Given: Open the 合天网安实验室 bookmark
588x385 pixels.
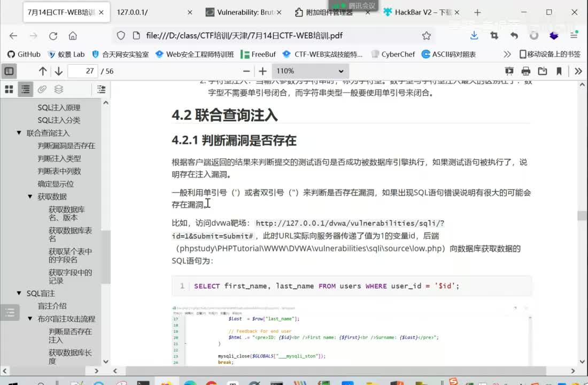Looking at the screenshot, I should pyautogui.click(x=120, y=55).
